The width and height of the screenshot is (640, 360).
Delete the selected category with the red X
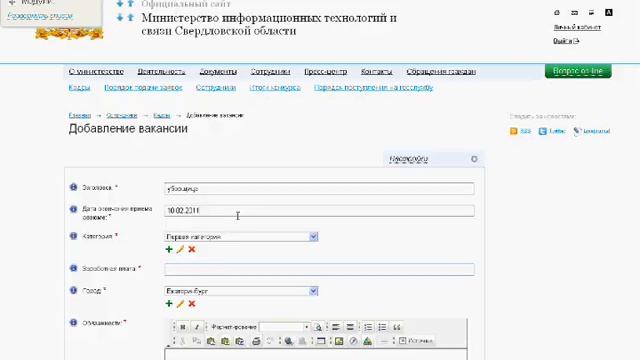click(192, 249)
